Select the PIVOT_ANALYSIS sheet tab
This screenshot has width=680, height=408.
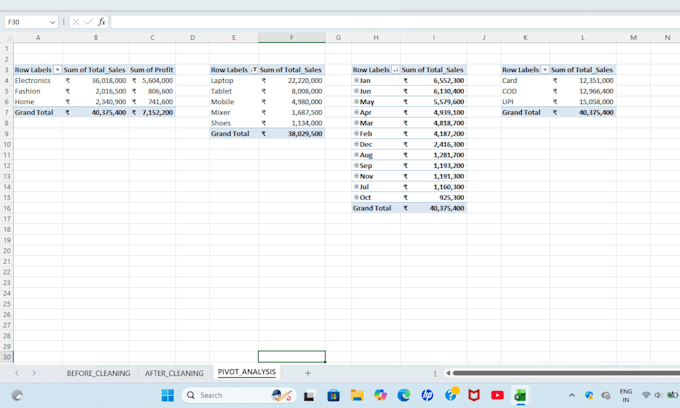pos(247,372)
